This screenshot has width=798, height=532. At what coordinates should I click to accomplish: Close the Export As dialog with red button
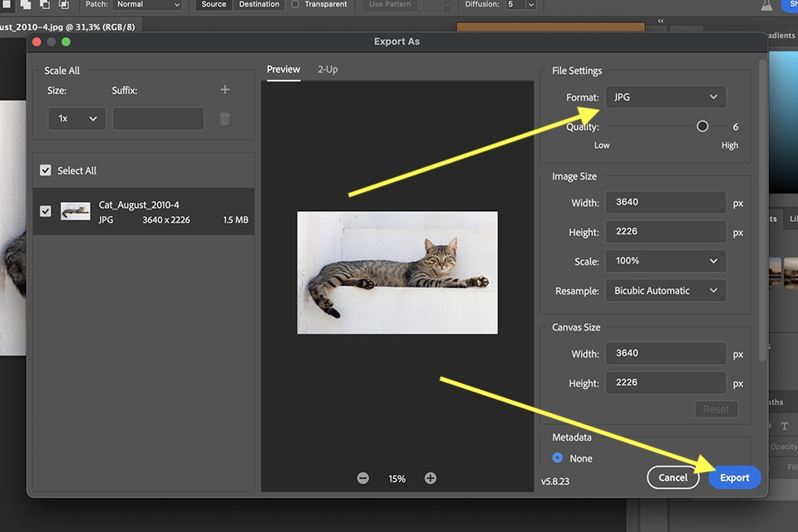click(37, 42)
